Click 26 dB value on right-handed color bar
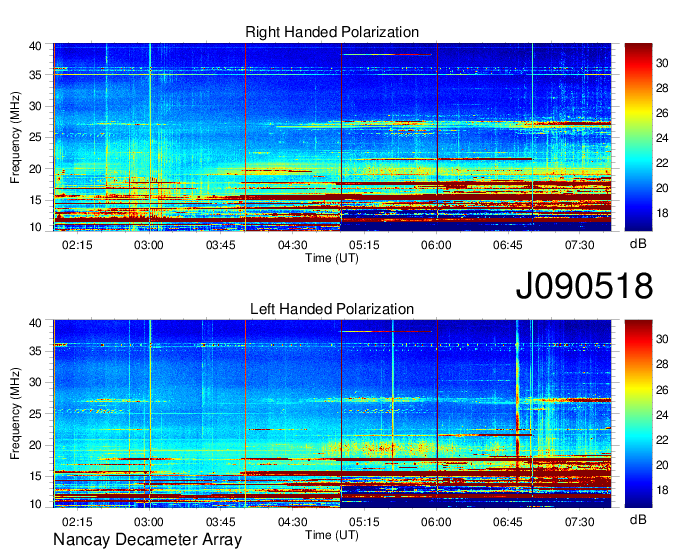 (x=662, y=114)
